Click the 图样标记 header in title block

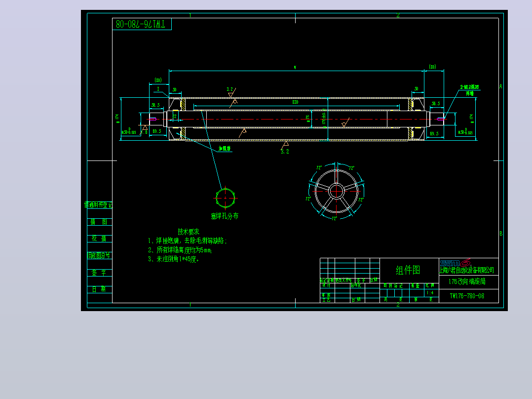point(393,285)
